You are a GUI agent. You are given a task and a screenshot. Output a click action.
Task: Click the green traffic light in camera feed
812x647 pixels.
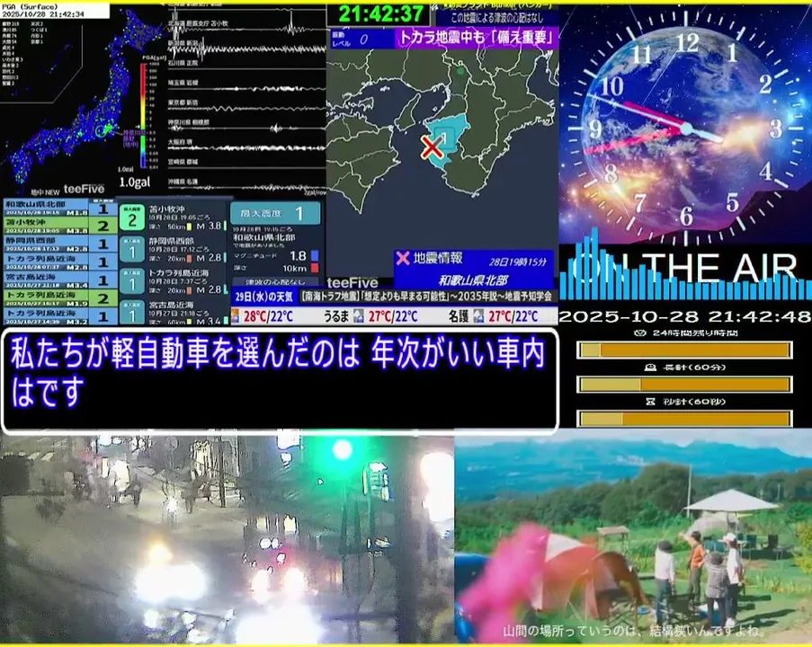tap(343, 450)
